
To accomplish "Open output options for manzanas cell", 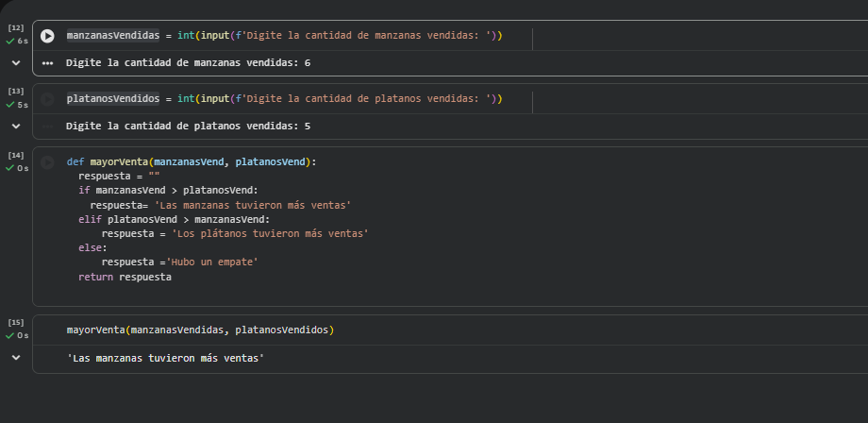I will [47, 63].
